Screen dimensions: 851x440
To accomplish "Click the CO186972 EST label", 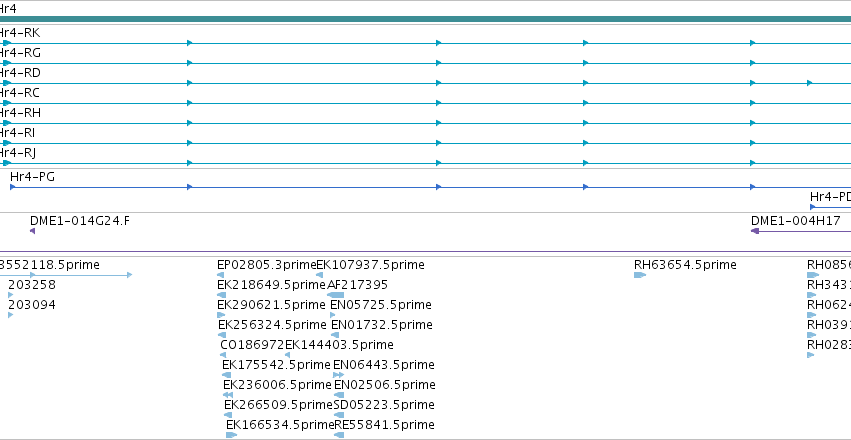I will coord(252,345).
